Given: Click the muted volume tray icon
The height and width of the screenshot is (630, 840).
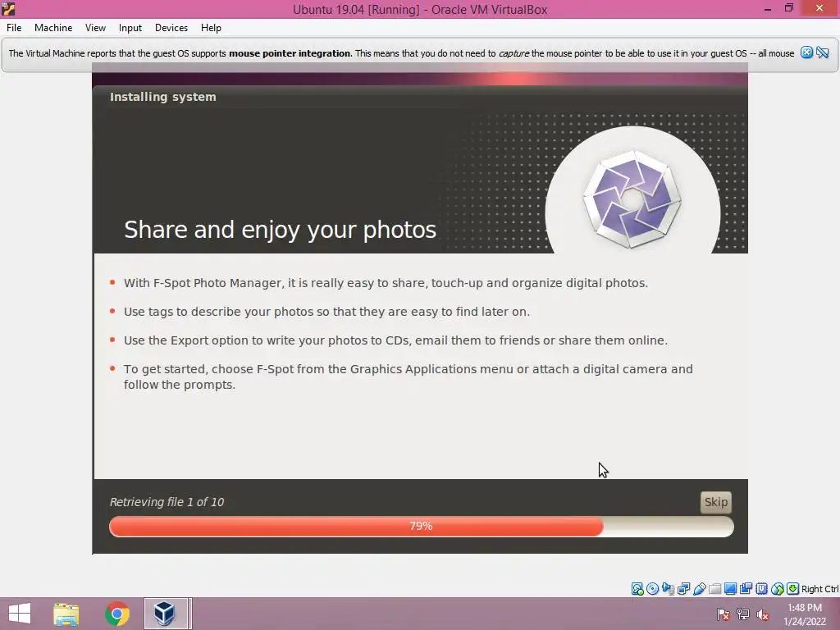Looking at the screenshot, I should [x=763, y=614].
